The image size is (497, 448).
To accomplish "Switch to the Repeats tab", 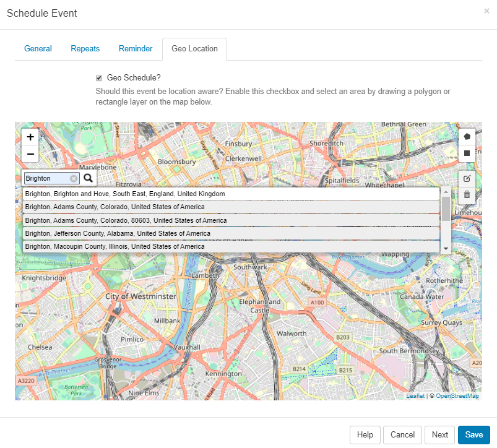I will click(85, 48).
